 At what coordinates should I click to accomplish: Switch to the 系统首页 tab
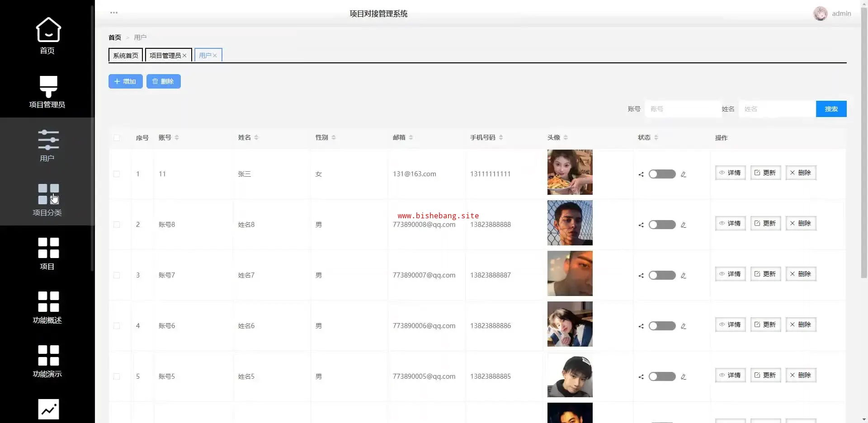tap(126, 56)
